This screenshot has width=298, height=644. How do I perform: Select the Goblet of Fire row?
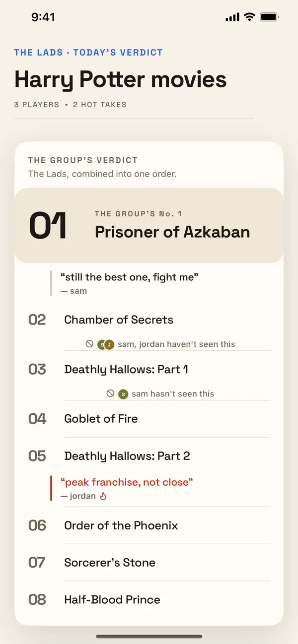pyautogui.click(x=149, y=419)
